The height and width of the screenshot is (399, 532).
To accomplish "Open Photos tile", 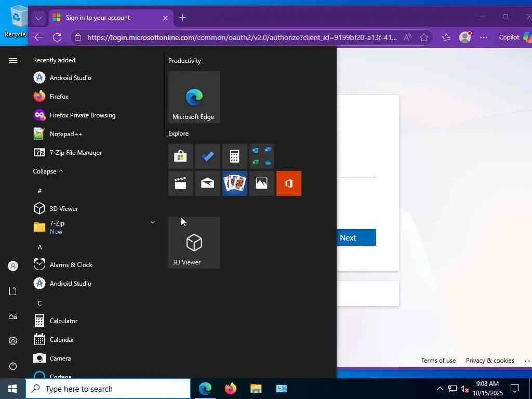I will pyautogui.click(x=262, y=183).
